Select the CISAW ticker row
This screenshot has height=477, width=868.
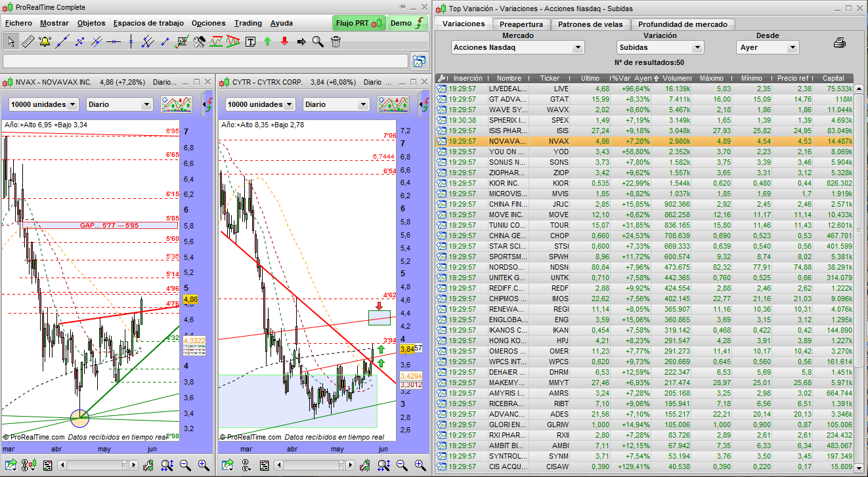(645, 467)
